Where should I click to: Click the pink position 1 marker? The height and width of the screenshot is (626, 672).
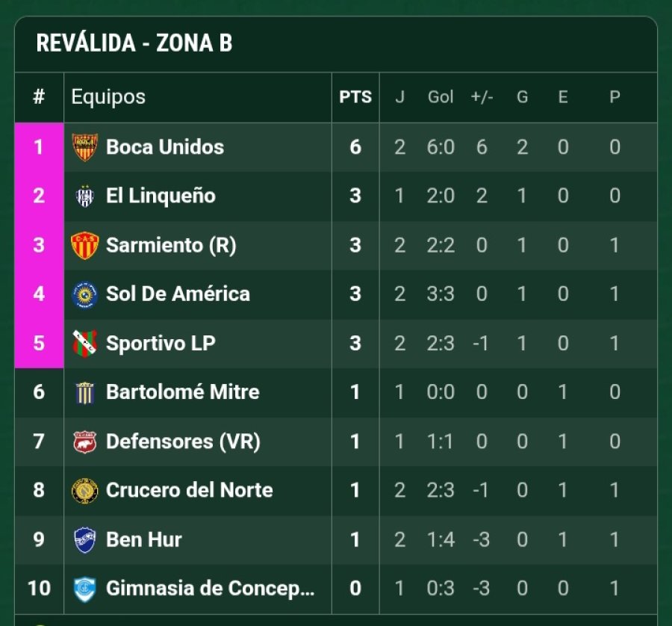pyautogui.click(x=39, y=147)
